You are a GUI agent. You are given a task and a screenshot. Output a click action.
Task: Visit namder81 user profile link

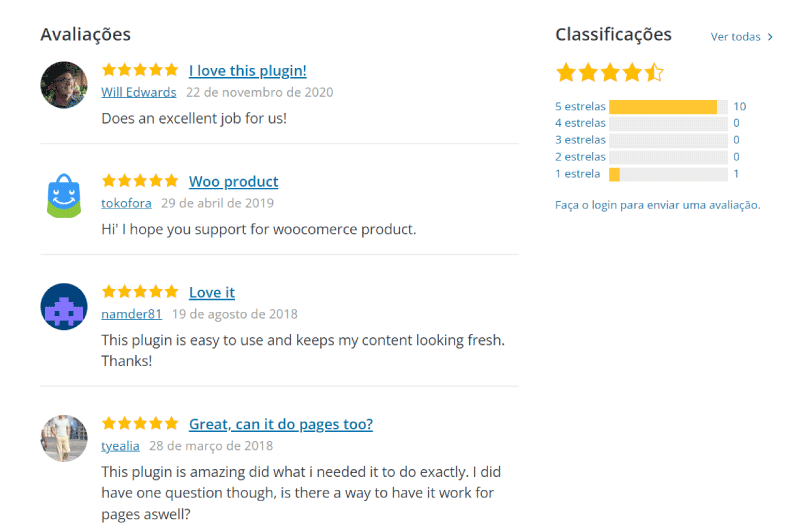coord(132,314)
